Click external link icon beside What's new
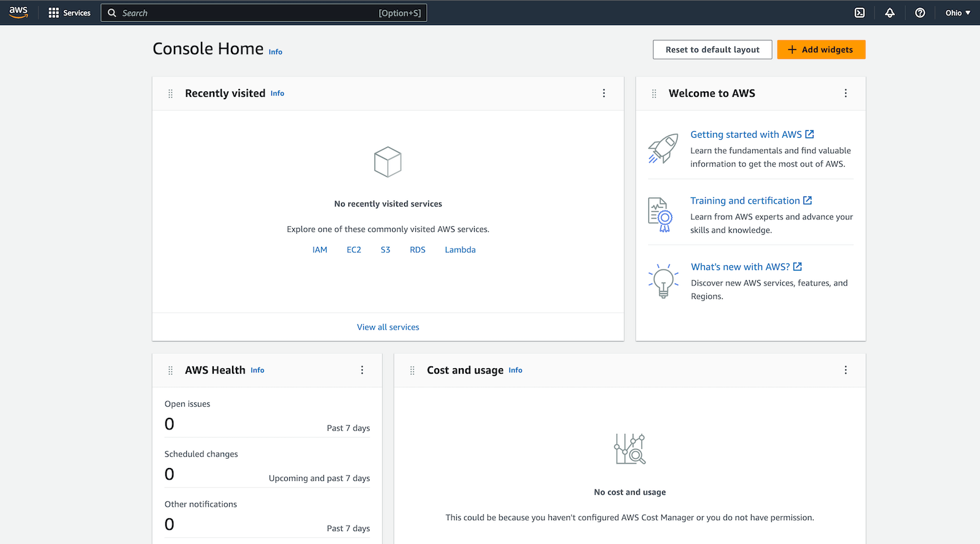The width and height of the screenshot is (980, 544). pos(797,266)
